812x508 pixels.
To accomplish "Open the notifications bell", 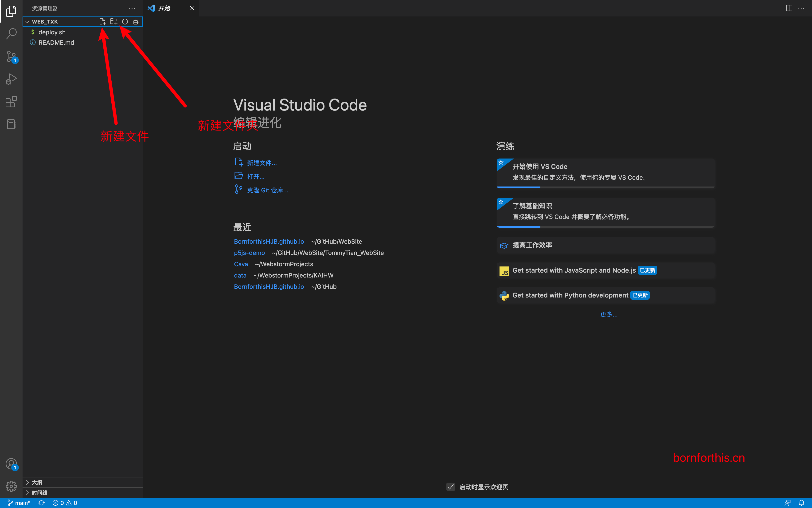I will (802, 503).
